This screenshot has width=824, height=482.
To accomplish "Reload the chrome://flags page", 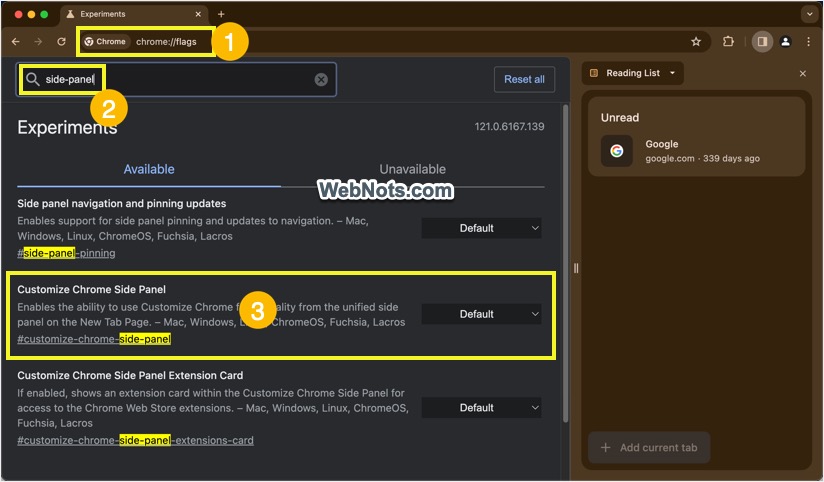I will tap(61, 42).
